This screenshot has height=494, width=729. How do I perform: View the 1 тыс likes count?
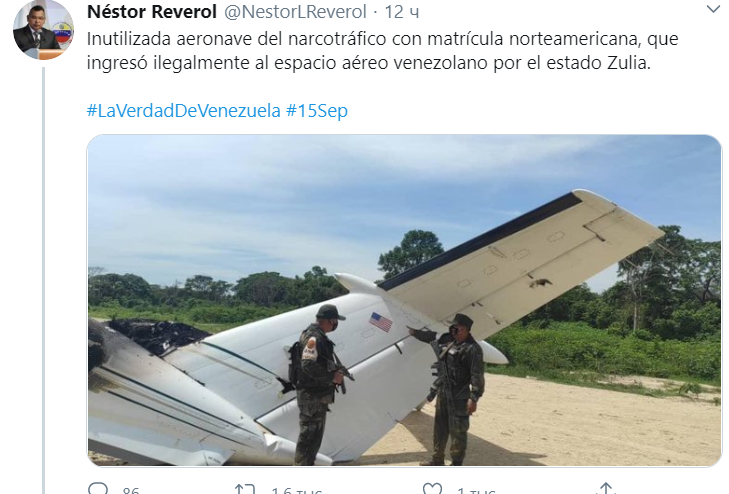(477, 490)
